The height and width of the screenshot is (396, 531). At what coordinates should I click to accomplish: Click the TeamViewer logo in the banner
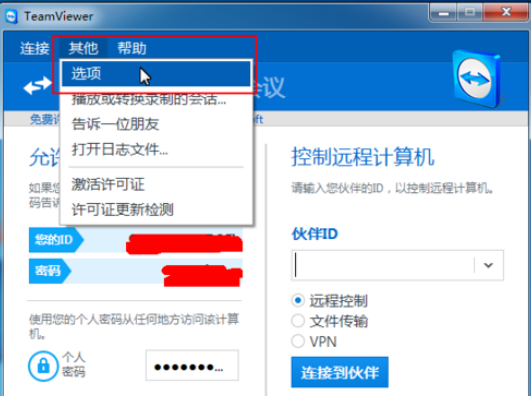pyautogui.click(x=477, y=79)
